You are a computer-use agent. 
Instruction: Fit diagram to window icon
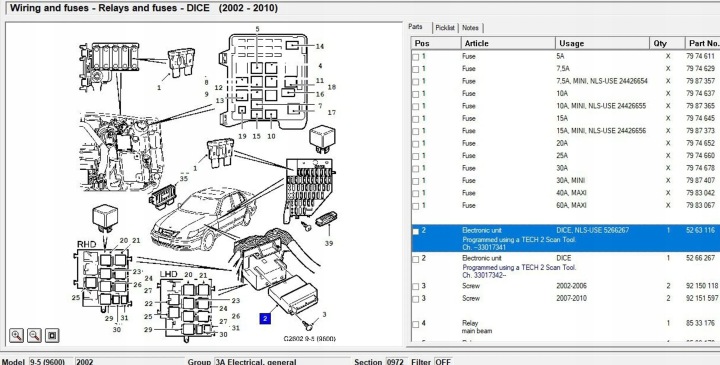click(x=52, y=335)
